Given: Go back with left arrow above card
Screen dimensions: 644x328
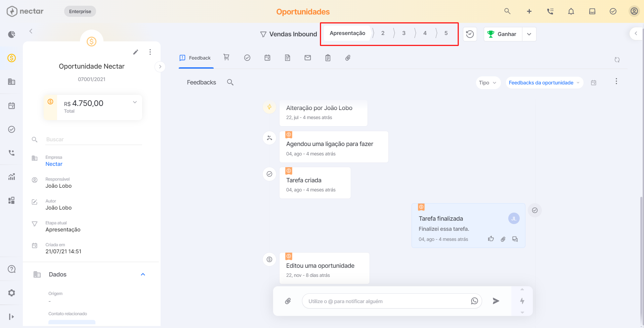Looking at the screenshot, I should point(31,31).
